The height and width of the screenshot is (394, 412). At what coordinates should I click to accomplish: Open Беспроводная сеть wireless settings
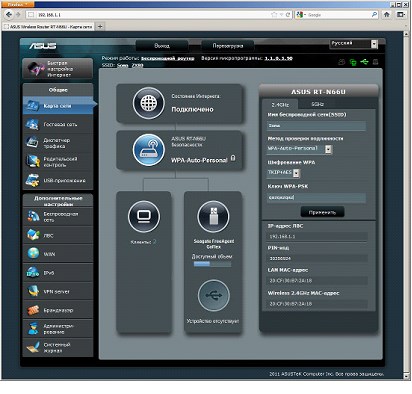pos(58,217)
